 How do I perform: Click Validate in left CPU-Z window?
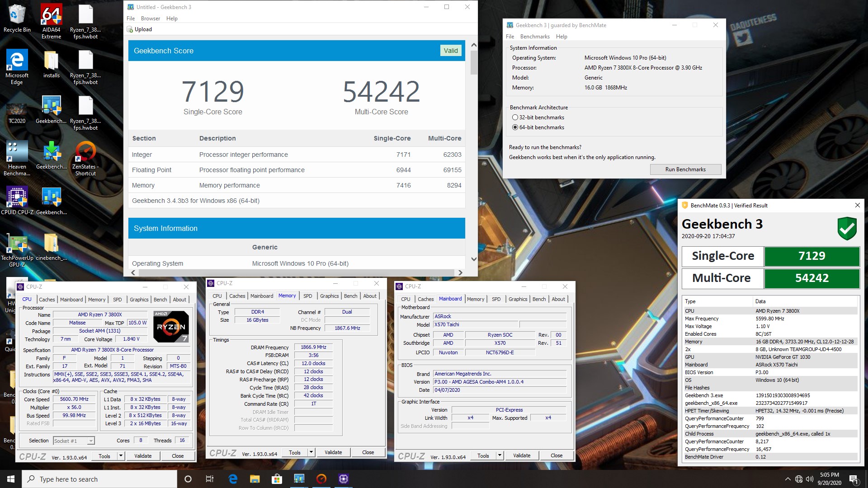[143, 456]
